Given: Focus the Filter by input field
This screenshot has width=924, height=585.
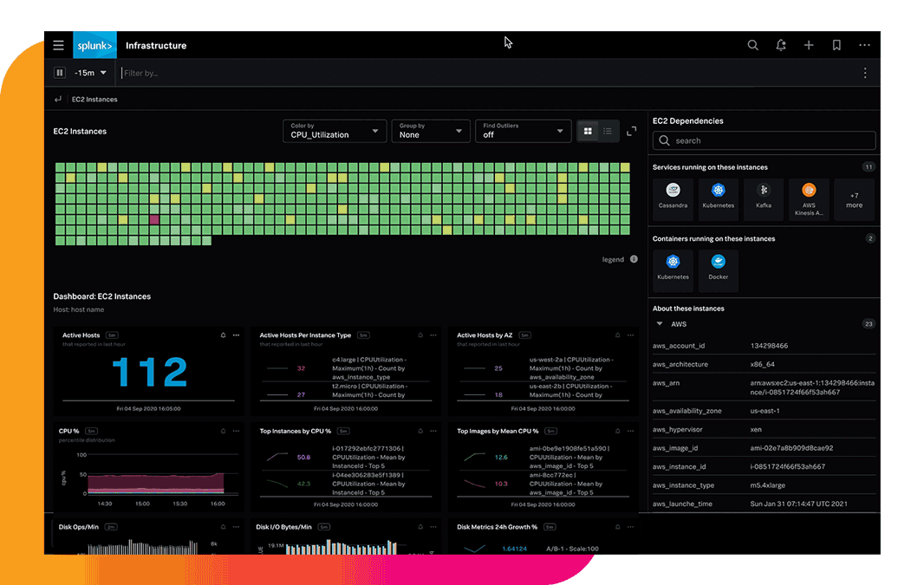Looking at the screenshot, I should 489,73.
